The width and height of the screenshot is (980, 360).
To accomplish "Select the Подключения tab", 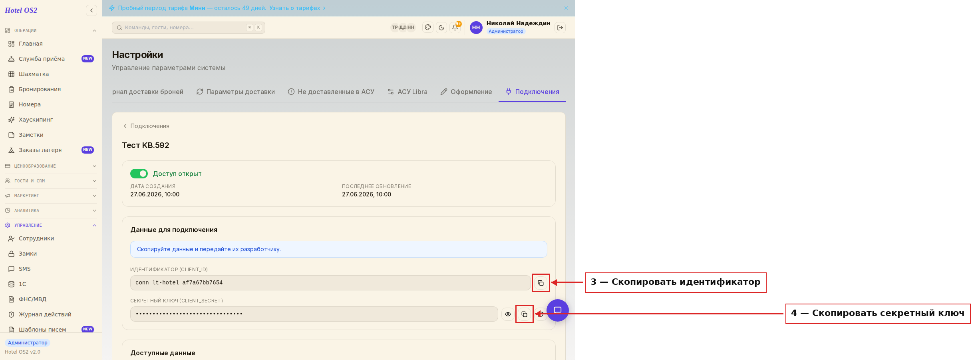I will [x=532, y=92].
